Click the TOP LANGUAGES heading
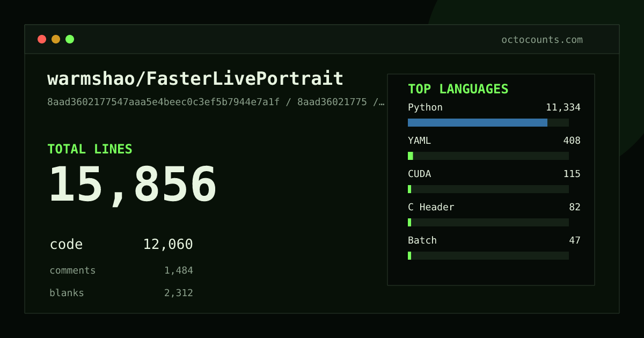Screen dimensions: 644x338 click(458, 89)
